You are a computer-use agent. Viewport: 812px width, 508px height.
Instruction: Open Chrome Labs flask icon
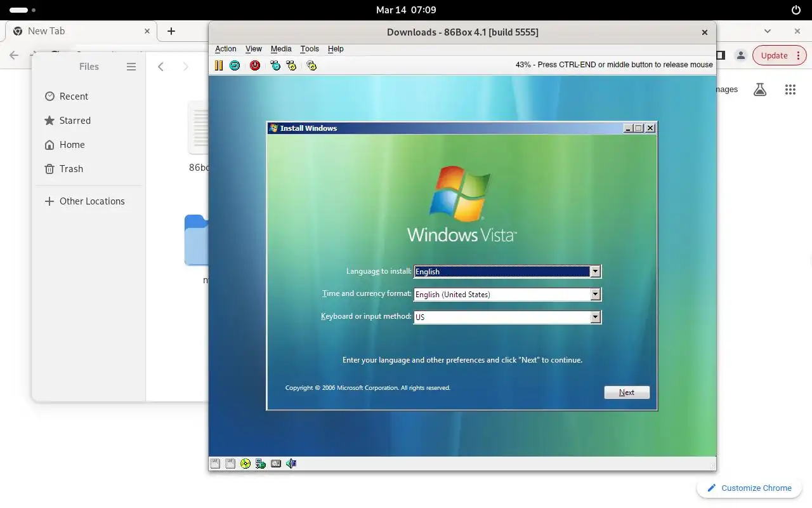click(x=760, y=90)
